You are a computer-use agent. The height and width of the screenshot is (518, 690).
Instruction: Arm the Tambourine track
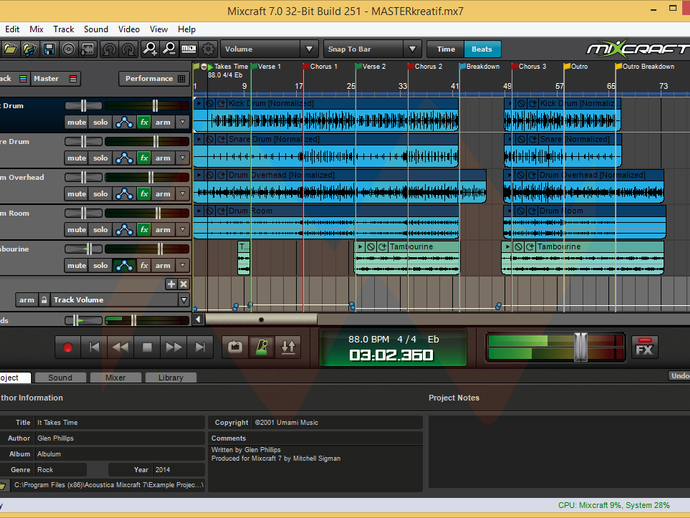click(163, 265)
